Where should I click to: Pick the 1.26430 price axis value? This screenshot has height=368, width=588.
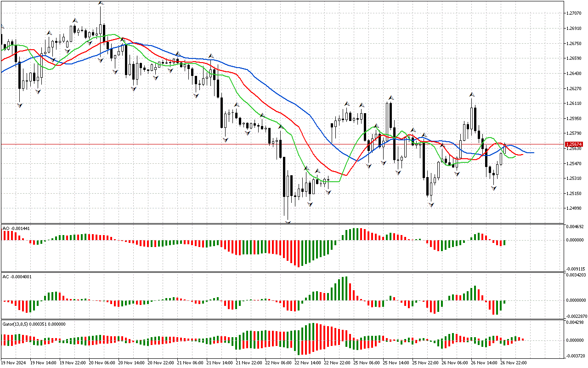[x=575, y=74]
